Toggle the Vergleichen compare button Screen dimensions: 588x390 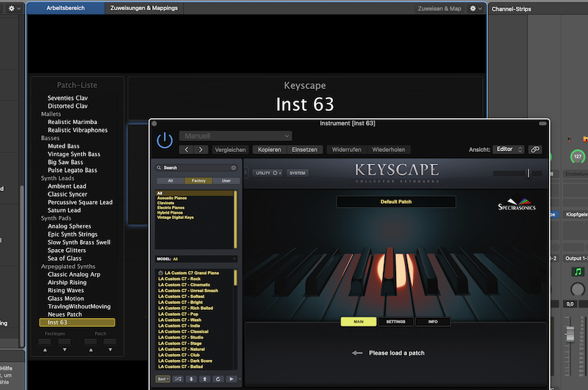coord(230,150)
